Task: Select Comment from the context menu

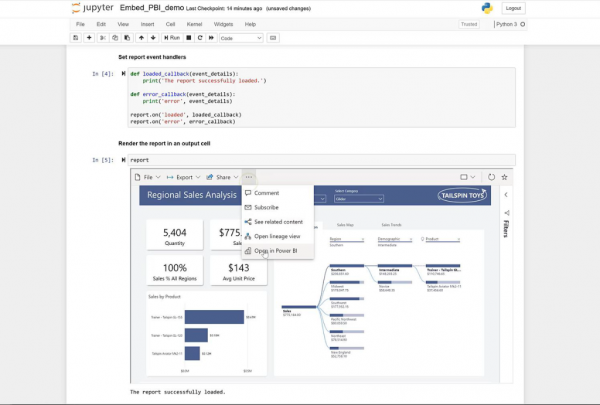Action: 278,193
